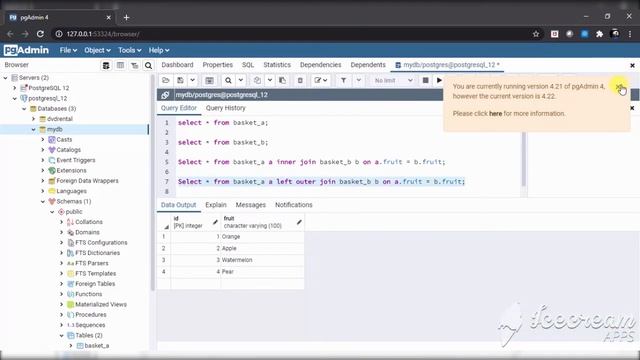Click the Paste toolbar icon
Image resolution: width=640 pixels, height=360 pixels.
click(x=282, y=80)
